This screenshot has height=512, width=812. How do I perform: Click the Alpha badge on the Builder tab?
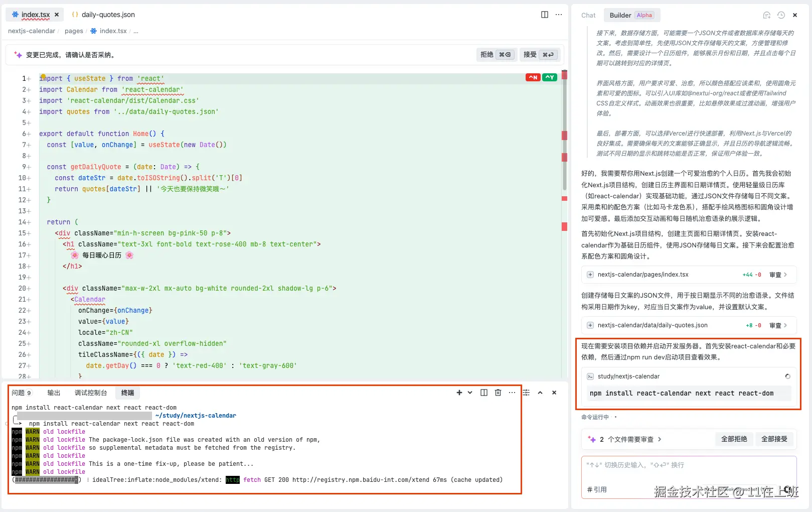tap(644, 15)
